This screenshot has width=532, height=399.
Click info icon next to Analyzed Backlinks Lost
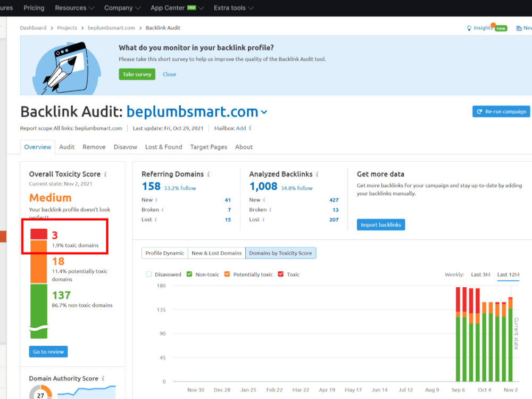coord(263,220)
